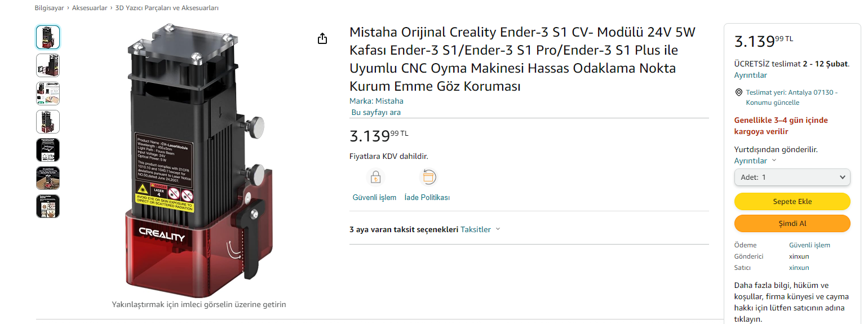This screenshot has width=868, height=324.
Task: Expand Ayrıntılar under Yurtdışından gönderilir
Action: 755,161
